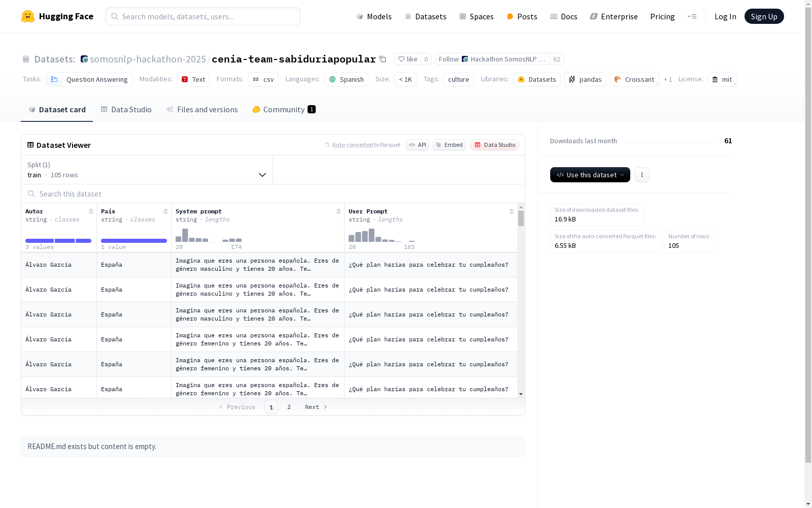This screenshot has width=812, height=508.
Task: Focus the Search this dataset field
Action: [x=273, y=194]
